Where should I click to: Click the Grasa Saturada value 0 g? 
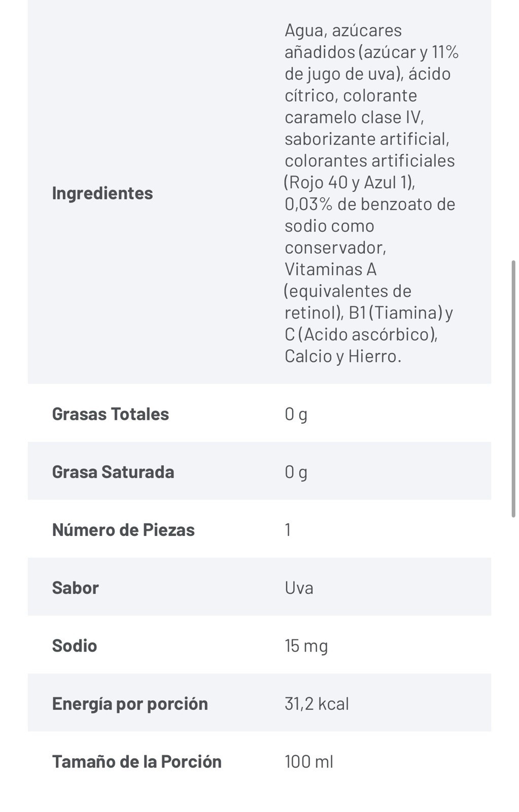coord(296,472)
